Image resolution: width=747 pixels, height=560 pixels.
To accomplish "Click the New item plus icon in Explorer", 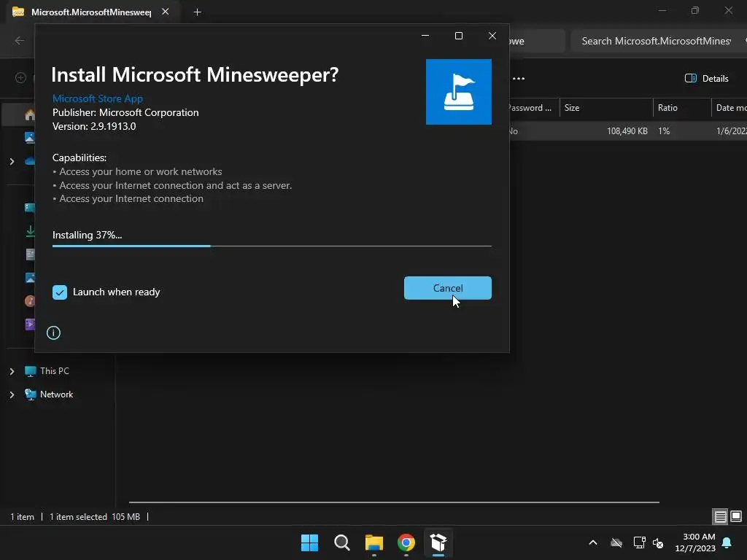I will pos(20,77).
